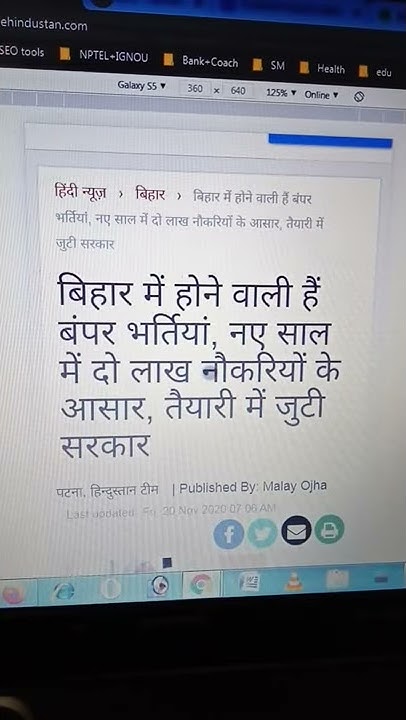Viewport: 406px width, 720px height.
Task: Share the article on Facebook
Action: coord(228,535)
